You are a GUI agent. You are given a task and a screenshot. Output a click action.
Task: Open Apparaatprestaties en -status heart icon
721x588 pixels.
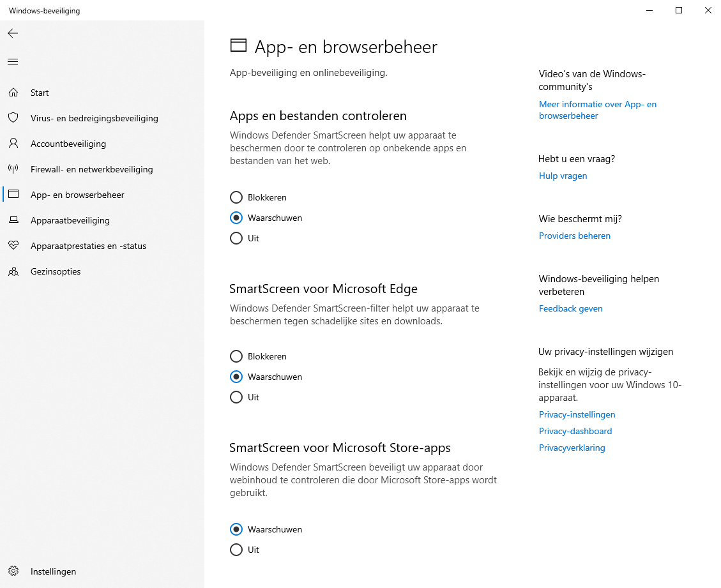pos(13,246)
